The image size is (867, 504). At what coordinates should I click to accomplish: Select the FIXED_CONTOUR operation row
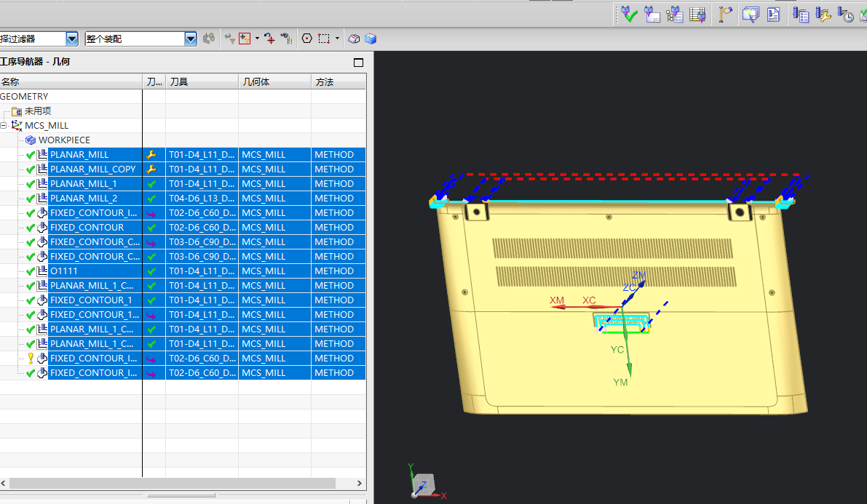(87, 227)
